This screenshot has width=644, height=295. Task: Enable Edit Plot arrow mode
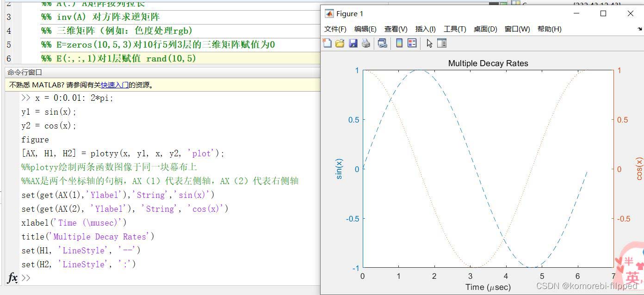[x=429, y=43]
